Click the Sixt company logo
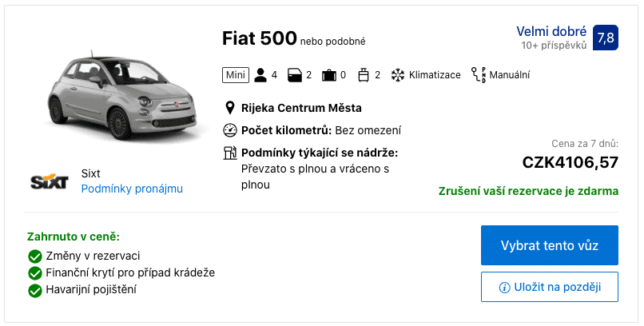 pyautogui.click(x=50, y=181)
